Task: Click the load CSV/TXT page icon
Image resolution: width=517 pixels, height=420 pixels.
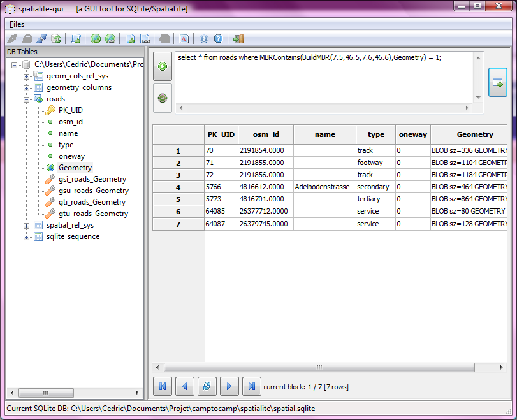Action: tap(130, 39)
